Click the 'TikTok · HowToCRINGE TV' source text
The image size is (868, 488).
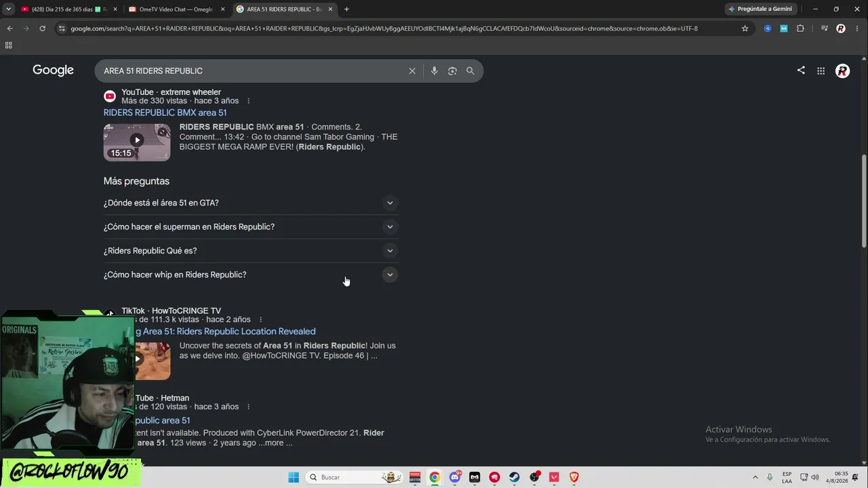point(171,311)
